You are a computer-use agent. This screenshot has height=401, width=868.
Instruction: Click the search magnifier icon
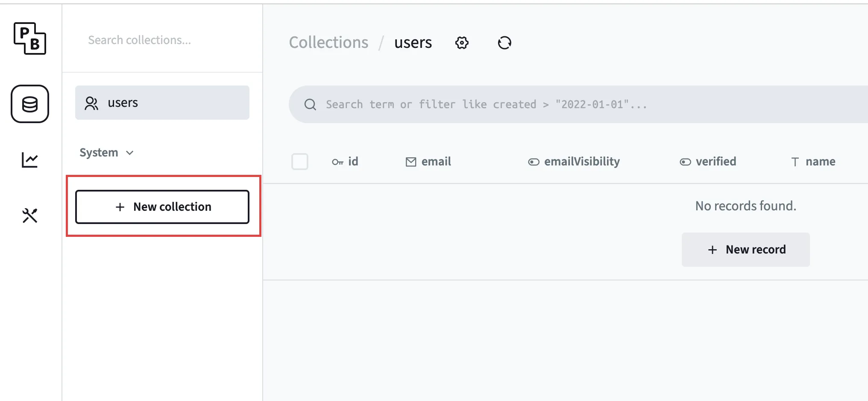(x=311, y=105)
